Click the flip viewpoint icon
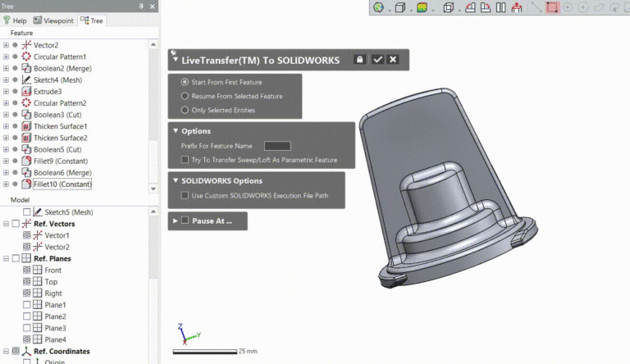The image size is (630, 364). tap(500, 7)
